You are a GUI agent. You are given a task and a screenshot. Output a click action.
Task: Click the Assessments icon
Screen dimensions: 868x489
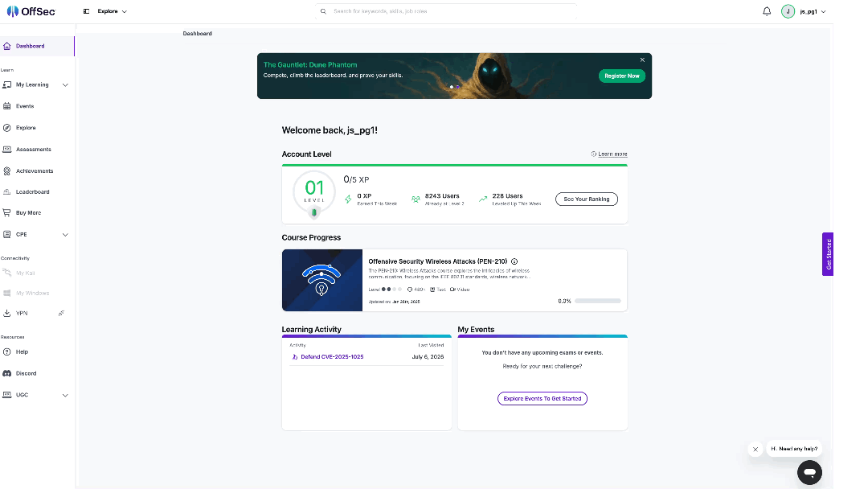click(6, 149)
